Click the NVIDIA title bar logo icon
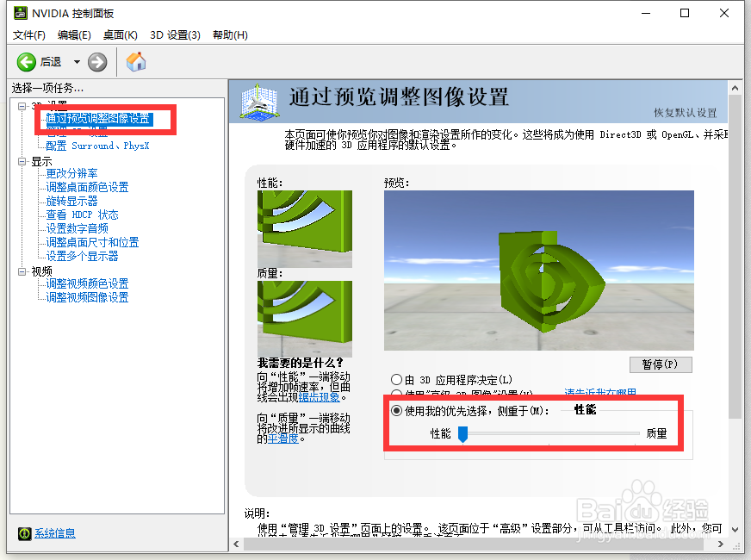This screenshot has height=560, width=751. point(20,13)
